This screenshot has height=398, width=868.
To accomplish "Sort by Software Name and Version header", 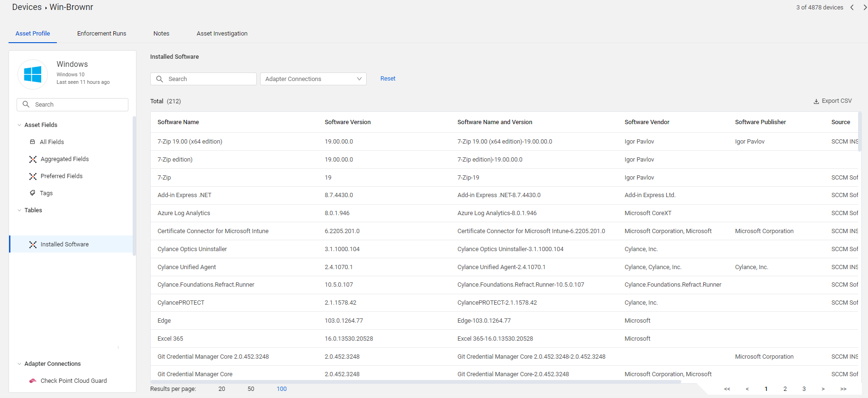I will click(495, 122).
